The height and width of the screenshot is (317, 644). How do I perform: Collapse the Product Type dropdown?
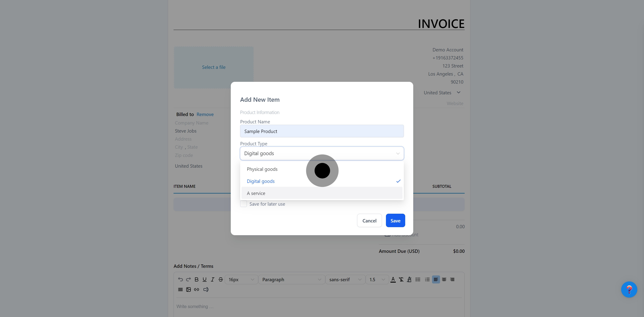coord(398,154)
